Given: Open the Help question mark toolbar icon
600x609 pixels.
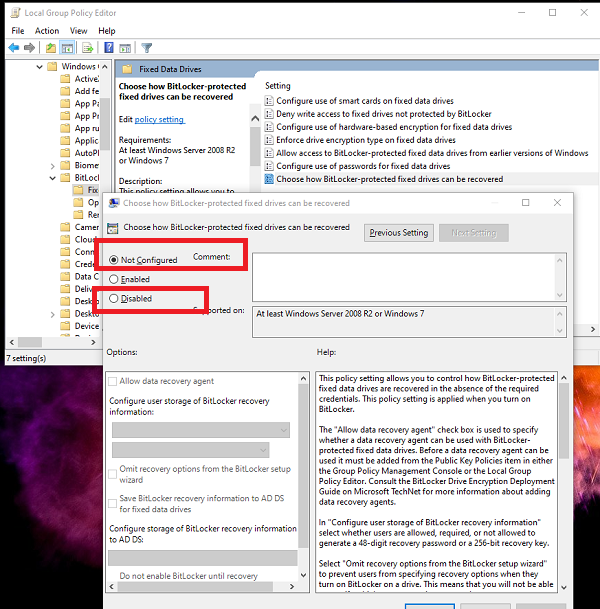Looking at the screenshot, I should [x=109, y=48].
